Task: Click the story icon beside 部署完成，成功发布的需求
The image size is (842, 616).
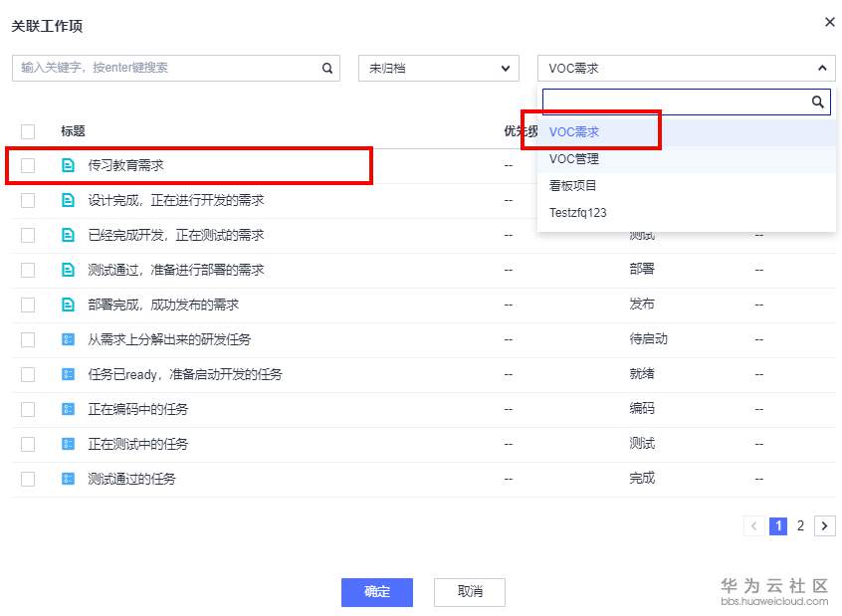Action: point(69,305)
